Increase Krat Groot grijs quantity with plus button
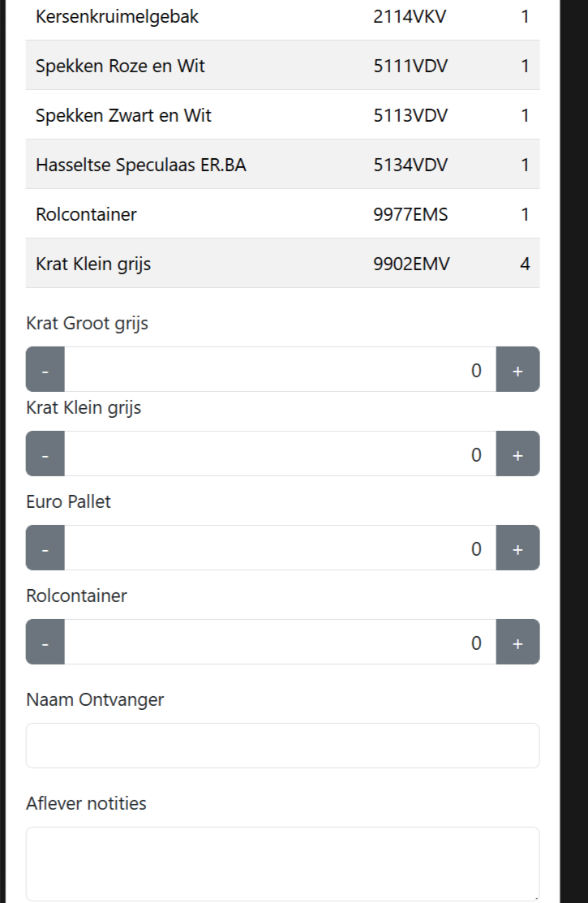This screenshot has width=588, height=903. click(519, 369)
